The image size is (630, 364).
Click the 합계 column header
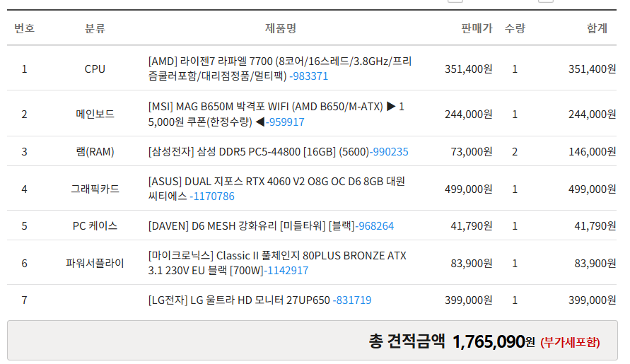(x=597, y=28)
